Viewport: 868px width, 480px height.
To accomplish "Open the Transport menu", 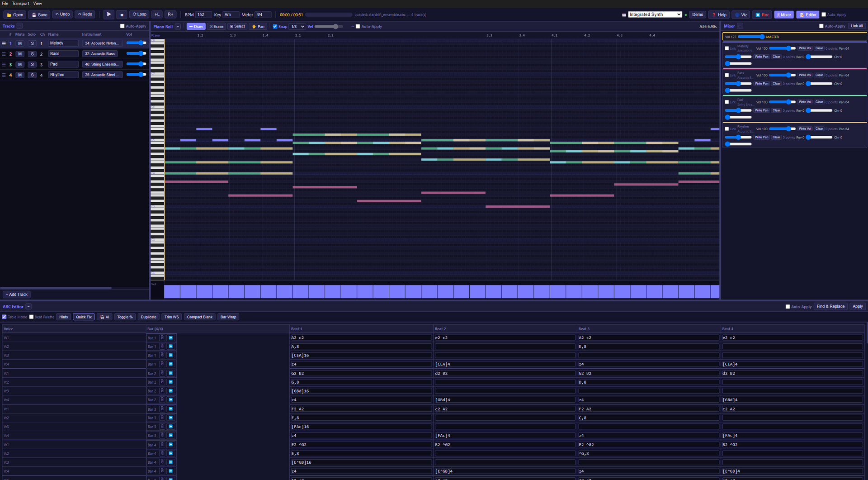I will (x=20, y=3).
